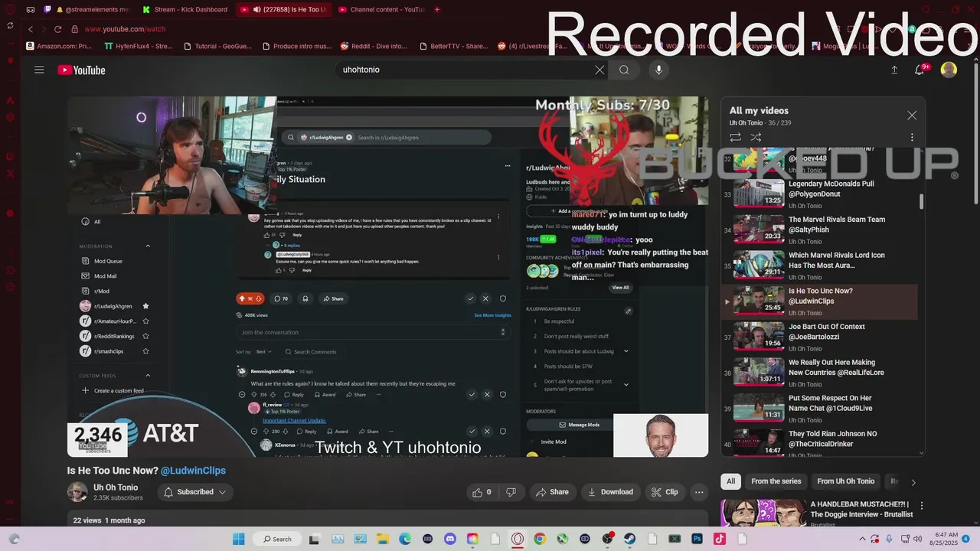The image size is (980, 551).
Task: Download the current video
Action: 610,492
